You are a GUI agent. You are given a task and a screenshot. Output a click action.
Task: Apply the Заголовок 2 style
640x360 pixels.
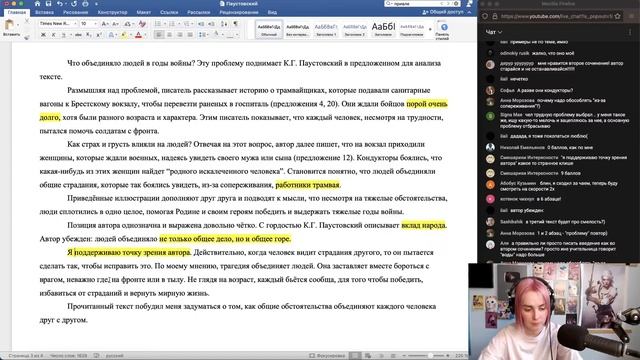tap(354, 29)
